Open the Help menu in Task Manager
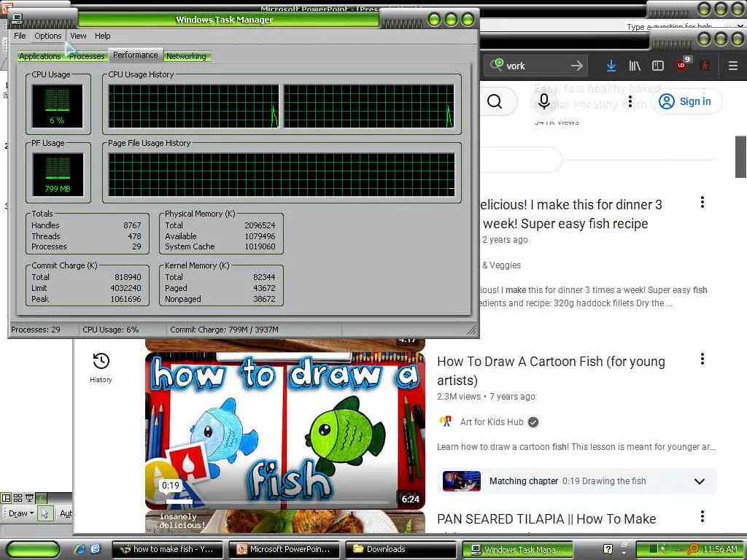Screen dimensions: 747x560 (102, 36)
